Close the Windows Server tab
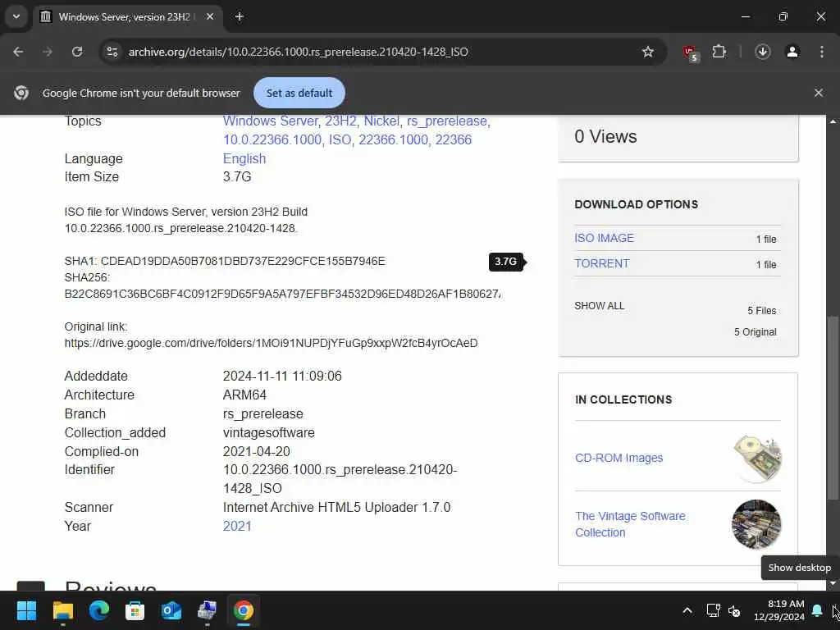Viewport: 840px width, 630px height. (210, 16)
